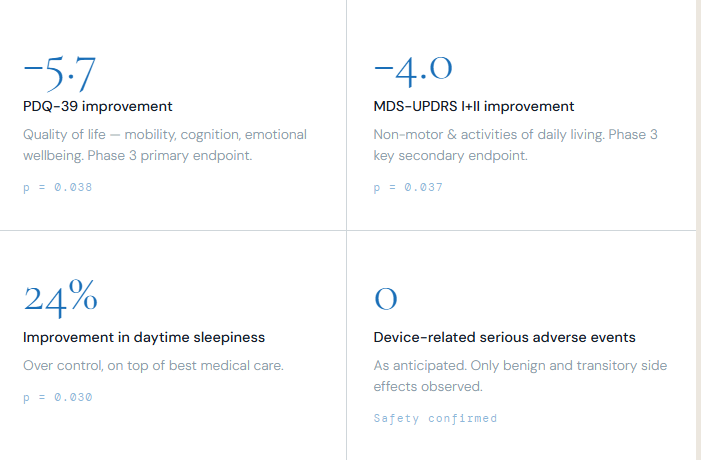The image size is (701, 460).
Task: Click the page's vertical scrollbar at right edge
Action: tap(698, 230)
